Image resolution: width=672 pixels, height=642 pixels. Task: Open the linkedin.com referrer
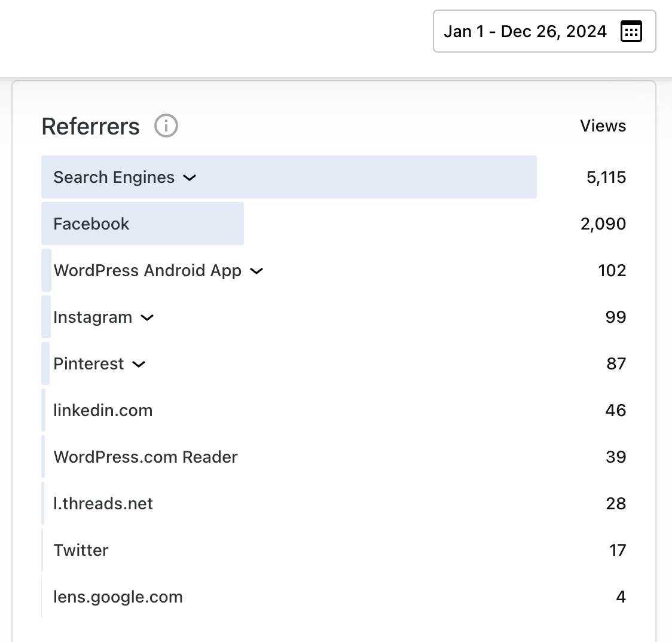(x=103, y=411)
